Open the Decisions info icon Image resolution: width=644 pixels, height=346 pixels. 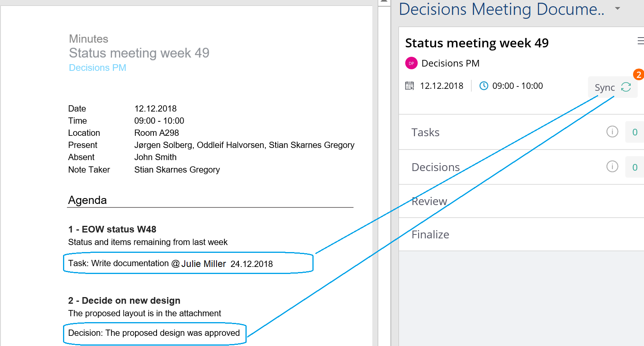click(x=612, y=167)
